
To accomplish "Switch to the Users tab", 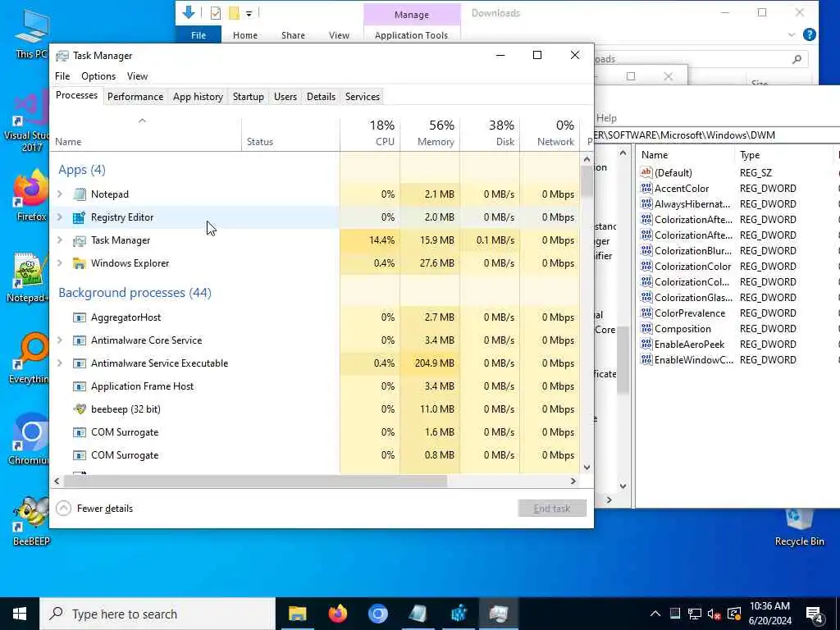I will pos(285,97).
